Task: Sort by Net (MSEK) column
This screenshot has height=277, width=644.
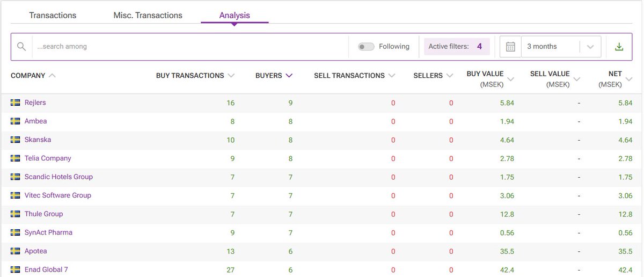Action: pos(616,79)
